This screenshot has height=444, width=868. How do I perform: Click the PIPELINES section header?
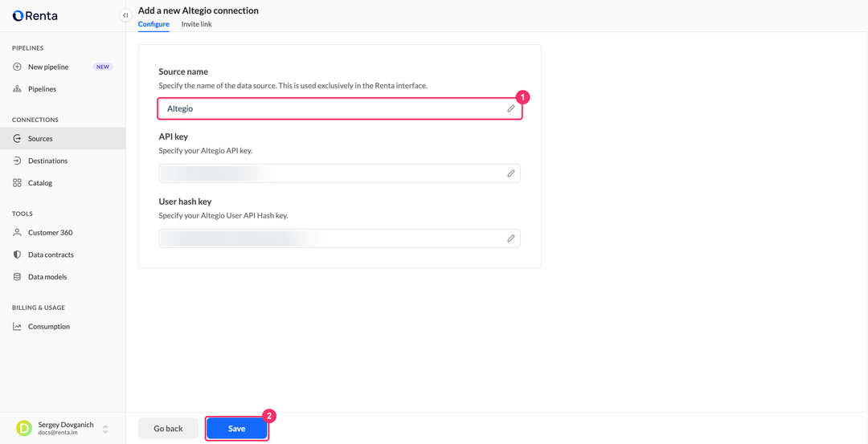click(27, 48)
